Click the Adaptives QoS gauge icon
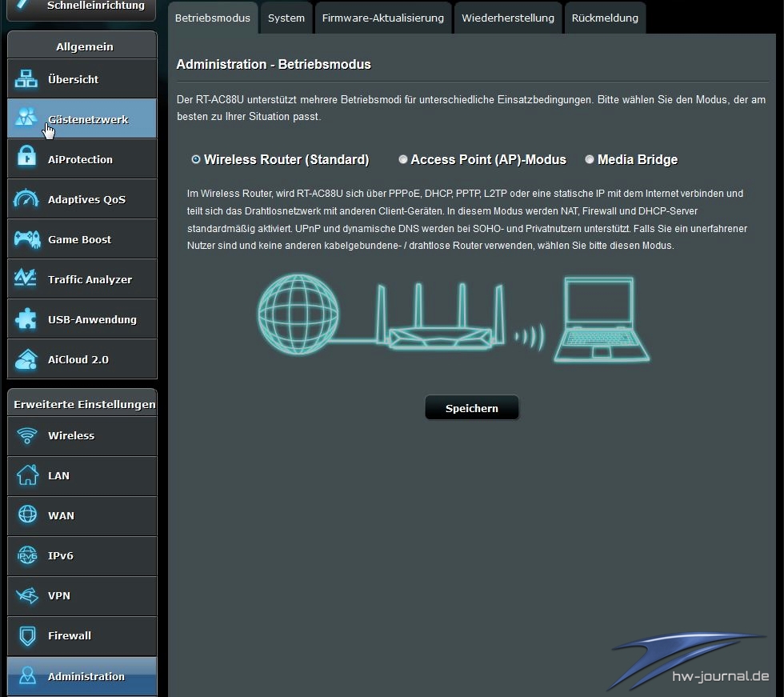Screen dimensions: 784x697 (26, 198)
